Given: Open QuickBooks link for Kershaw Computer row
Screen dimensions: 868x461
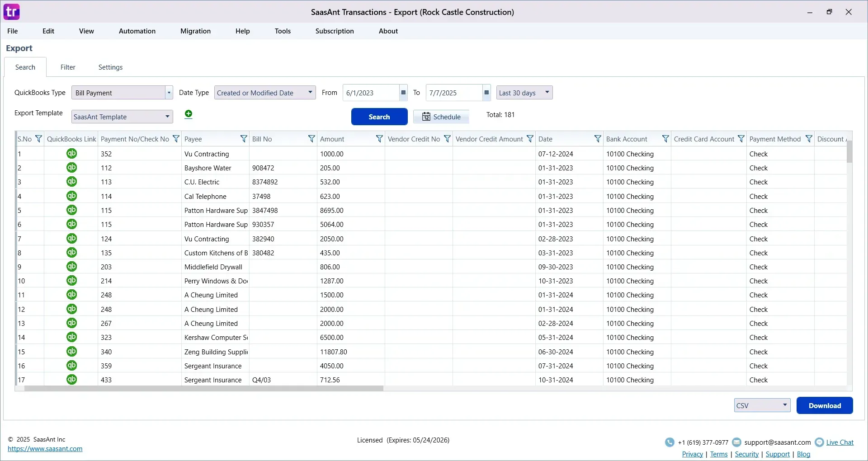Looking at the screenshot, I should tap(71, 337).
